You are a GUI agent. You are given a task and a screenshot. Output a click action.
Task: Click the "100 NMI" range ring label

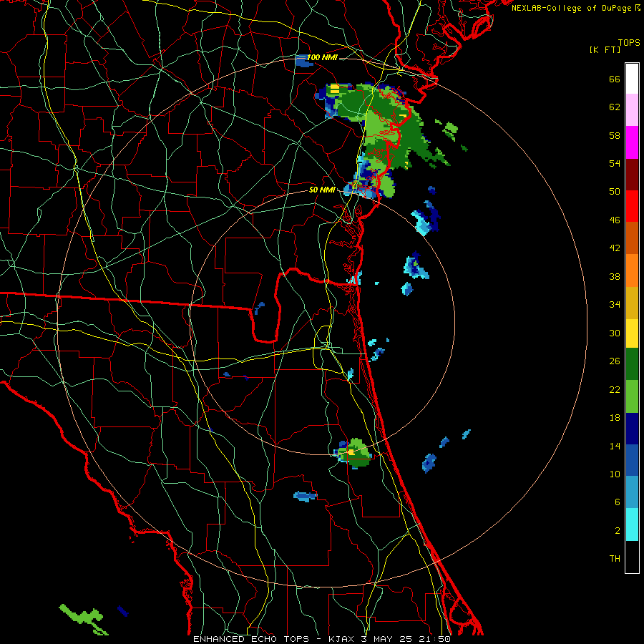click(x=322, y=57)
